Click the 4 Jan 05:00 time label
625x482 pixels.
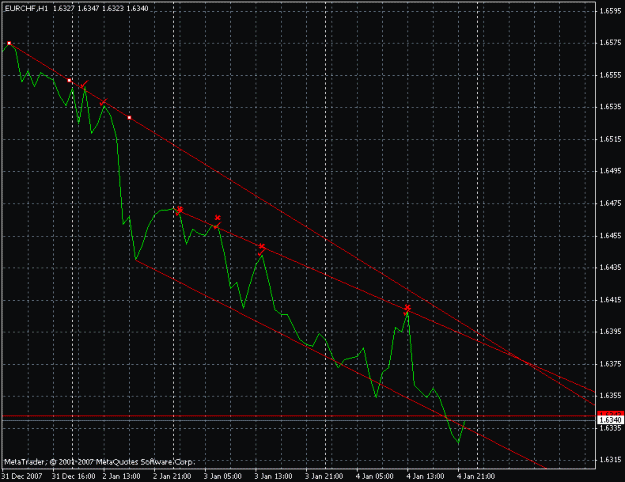[x=375, y=476]
